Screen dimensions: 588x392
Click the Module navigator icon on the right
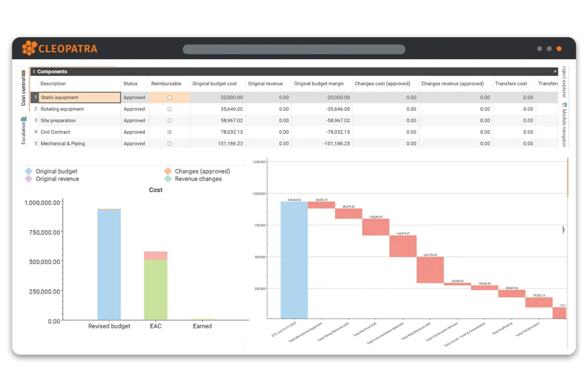[564, 105]
